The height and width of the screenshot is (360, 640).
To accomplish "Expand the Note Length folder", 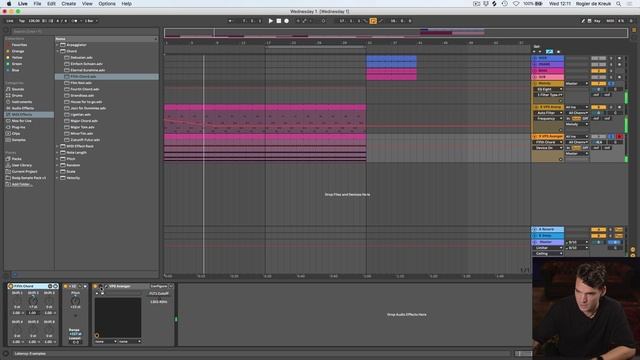I will (x=58, y=153).
